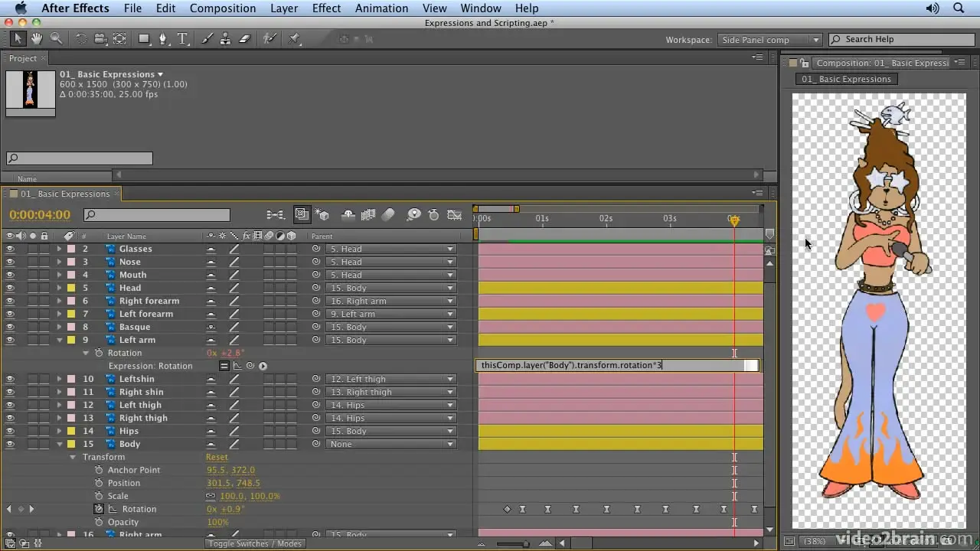Toggle the enable expression equals switch

click(x=224, y=366)
